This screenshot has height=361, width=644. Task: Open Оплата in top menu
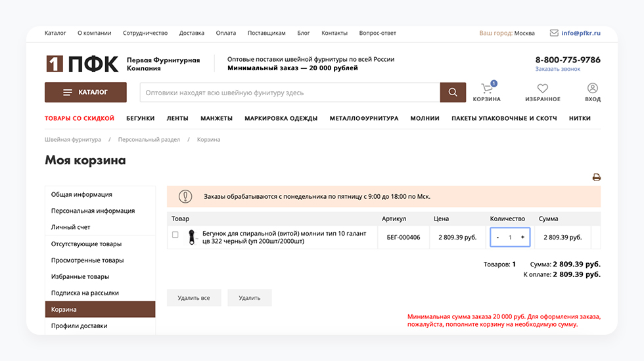tap(226, 33)
